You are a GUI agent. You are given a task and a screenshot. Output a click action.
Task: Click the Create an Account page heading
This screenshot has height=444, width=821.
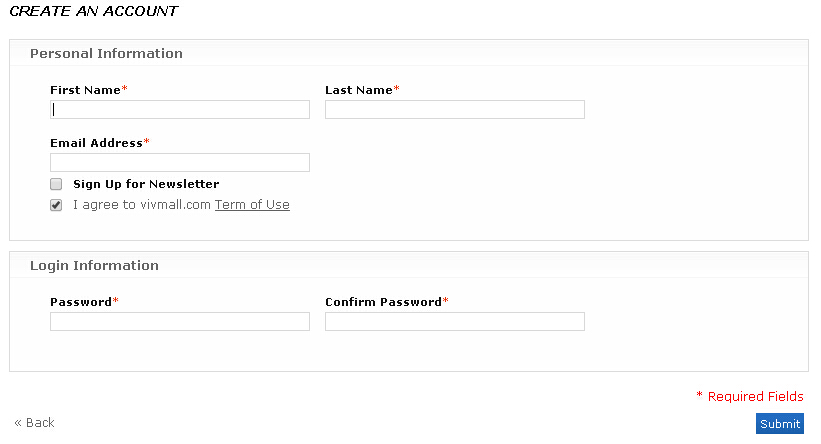pyautogui.click(x=93, y=12)
